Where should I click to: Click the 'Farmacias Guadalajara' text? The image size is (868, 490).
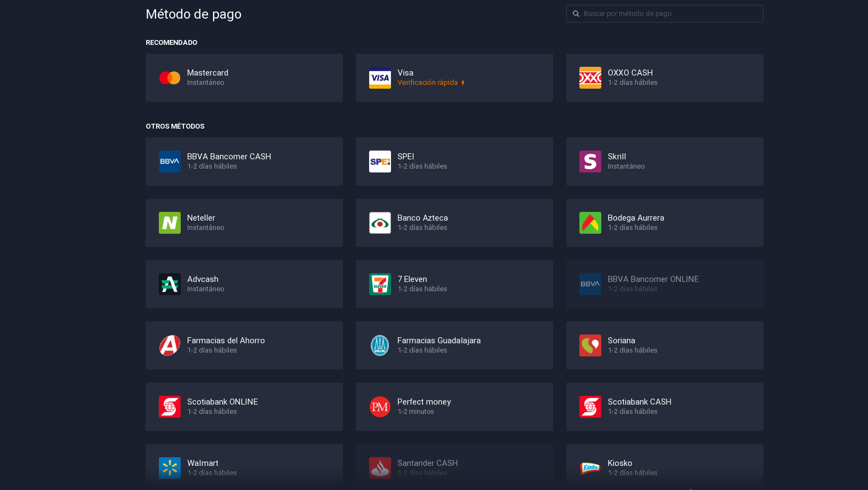click(x=439, y=341)
